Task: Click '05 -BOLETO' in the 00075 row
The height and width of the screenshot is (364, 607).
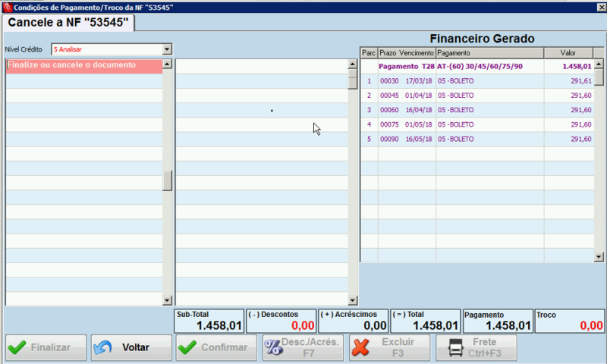Action: tap(456, 124)
